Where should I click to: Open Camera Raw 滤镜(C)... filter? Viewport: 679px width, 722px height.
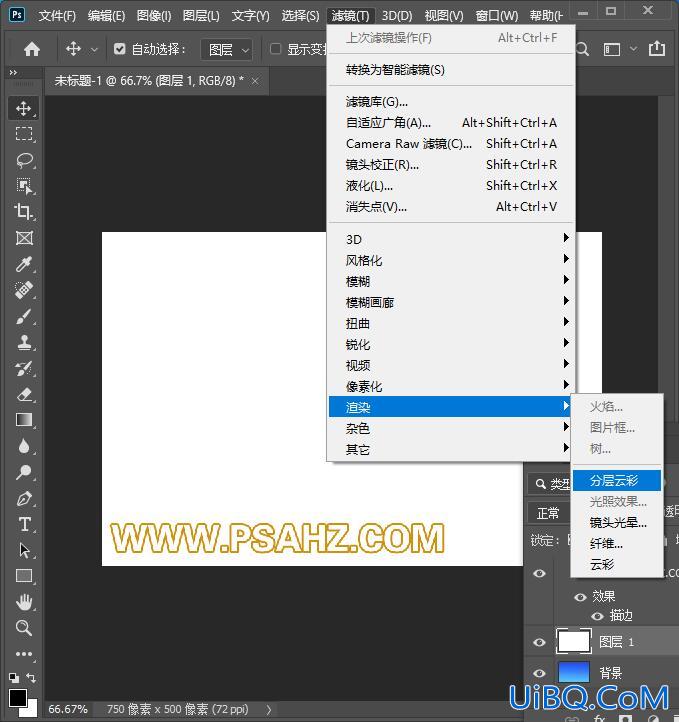pyautogui.click(x=451, y=144)
